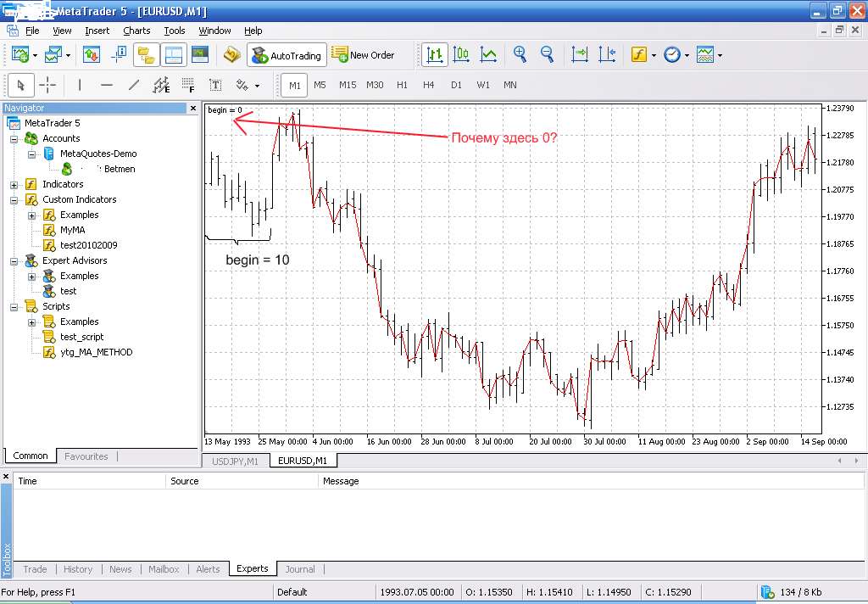Open the Strategy Tester icon

200,55
